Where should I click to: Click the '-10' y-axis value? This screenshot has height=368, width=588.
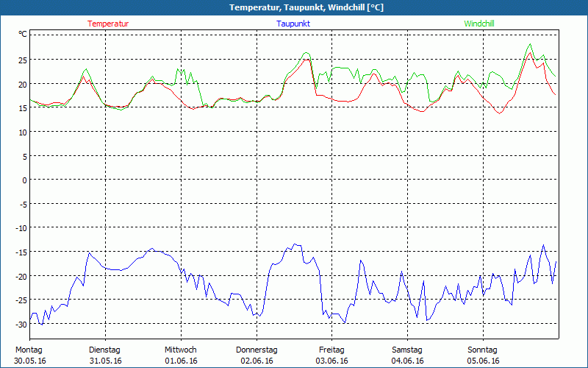point(21,228)
